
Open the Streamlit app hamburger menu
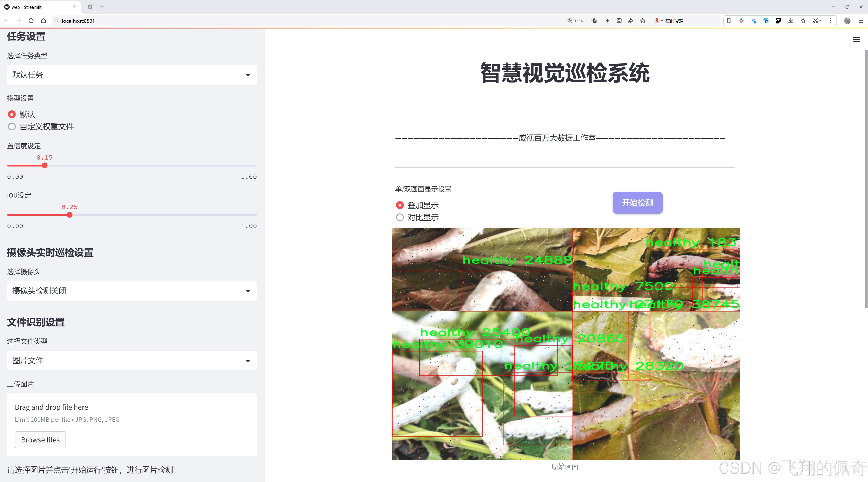click(856, 39)
